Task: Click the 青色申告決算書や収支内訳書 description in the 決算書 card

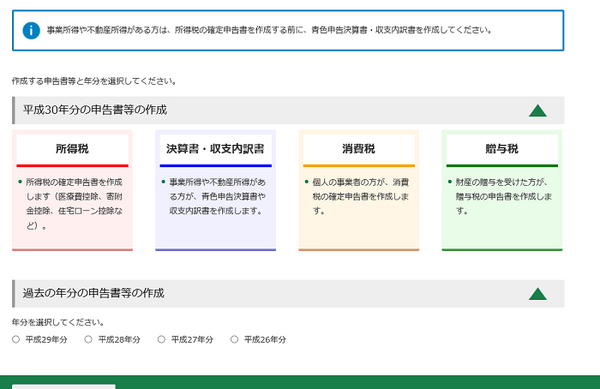Action: coord(218,196)
